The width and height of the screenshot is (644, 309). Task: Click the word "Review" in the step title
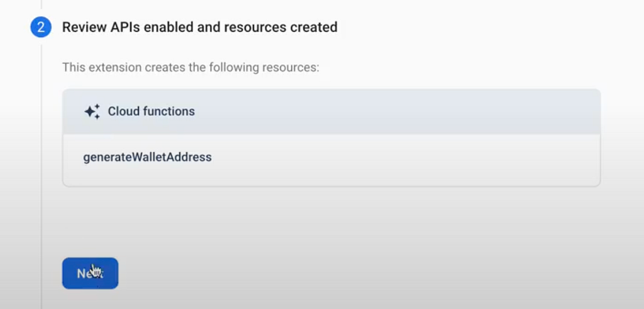pyautogui.click(x=84, y=27)
